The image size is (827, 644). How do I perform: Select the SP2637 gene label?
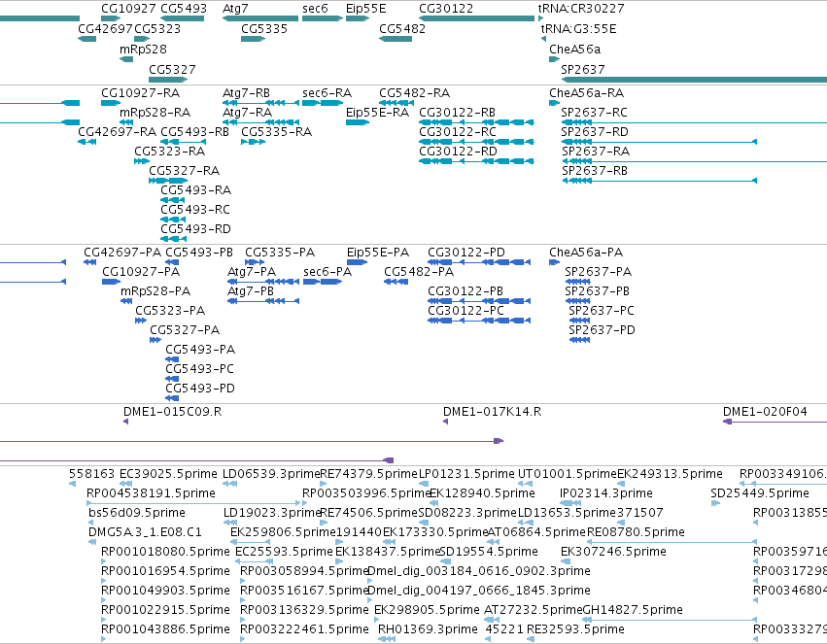coord(583,70)
